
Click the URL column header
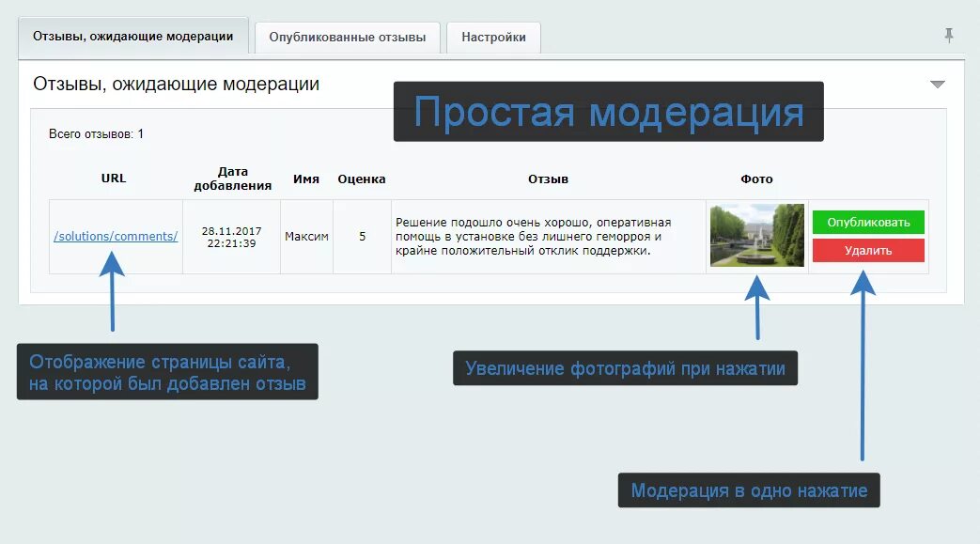pyautogui.click(x=114, y=178)
